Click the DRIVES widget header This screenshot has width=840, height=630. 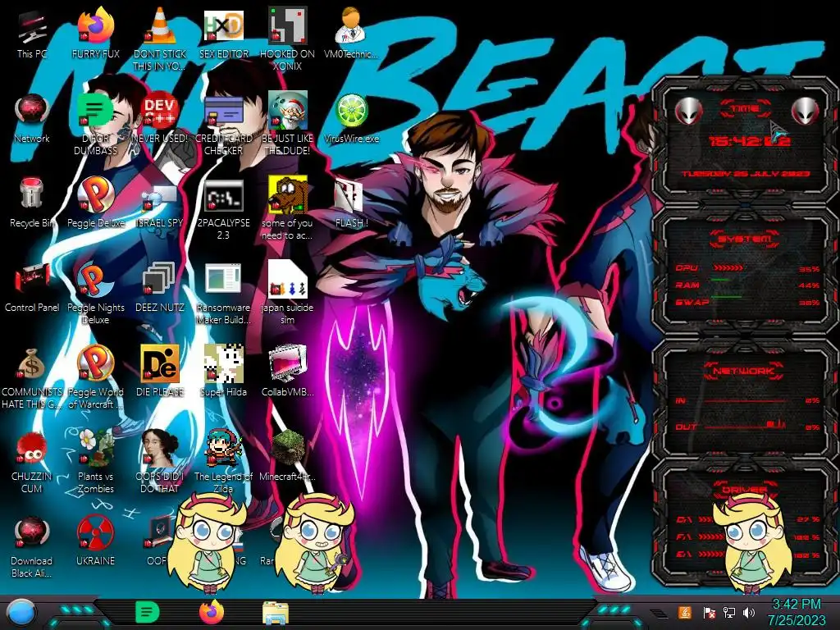pyautogui.click(x=745, y=489)
